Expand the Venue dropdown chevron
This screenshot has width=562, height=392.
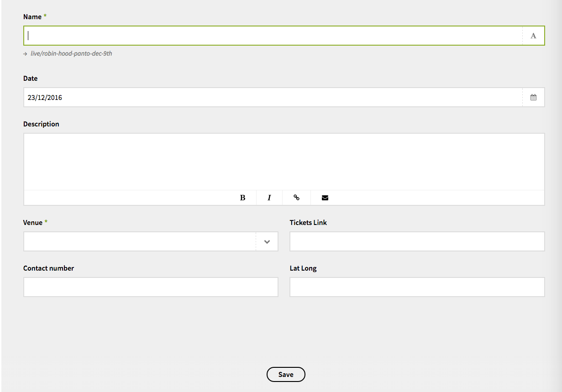(267, 241)
